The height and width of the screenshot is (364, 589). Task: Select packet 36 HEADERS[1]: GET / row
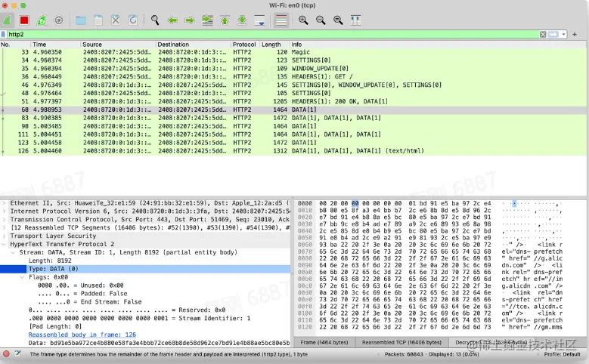click(x=293, y=76)
